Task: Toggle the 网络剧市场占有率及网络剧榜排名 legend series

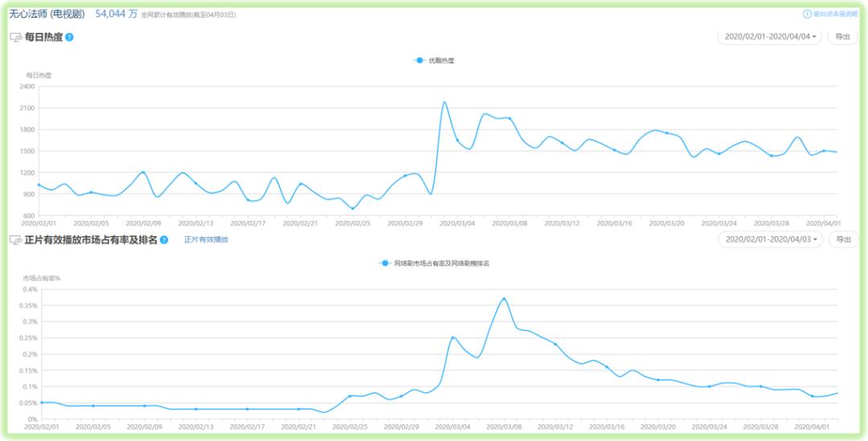Action: pos(434,263)
